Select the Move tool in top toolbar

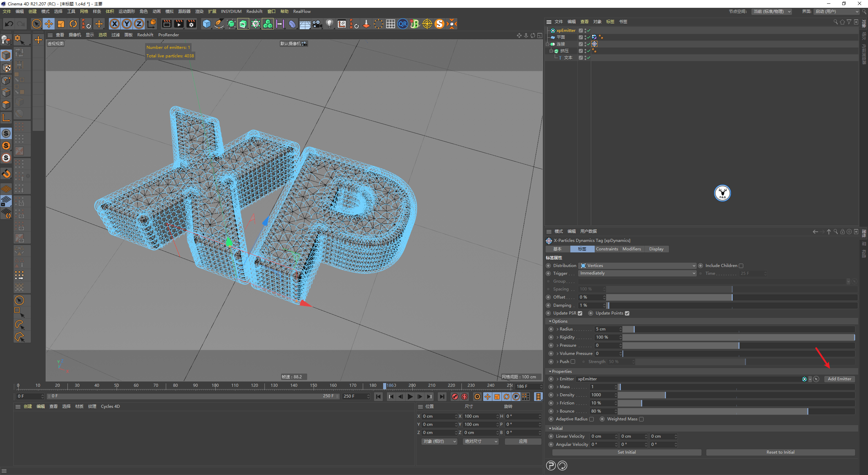coord(49,24)
